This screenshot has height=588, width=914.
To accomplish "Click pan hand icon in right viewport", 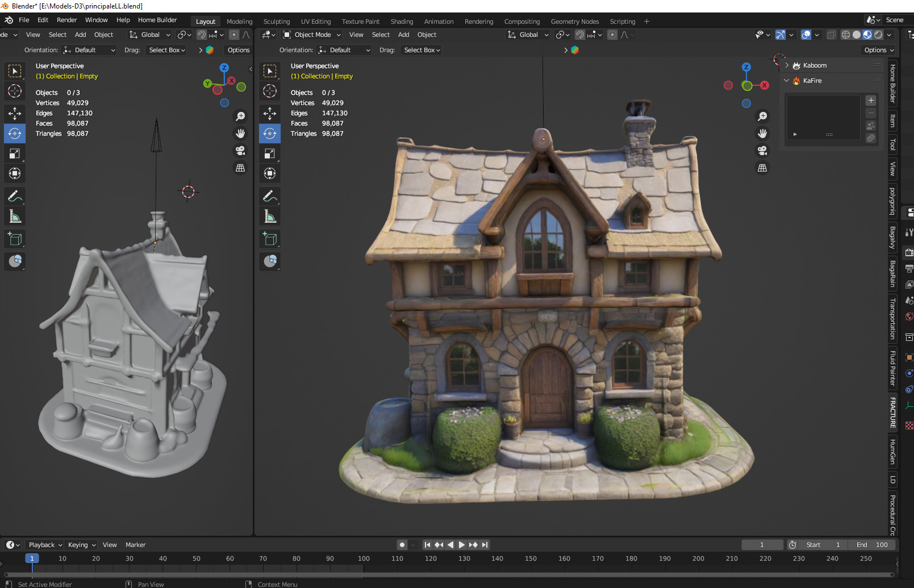I will coord(762,134).
